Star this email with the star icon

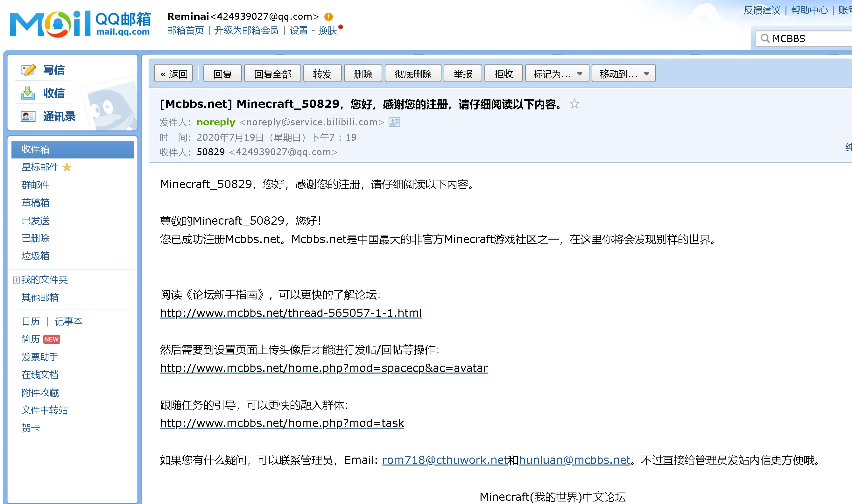tap(574, 104)
